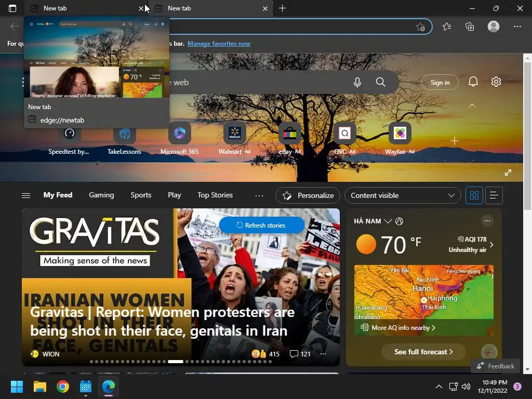Select the Gaming tab
Image resolution: width=532 pixels, height=399 pixels.
click(101, 195)
